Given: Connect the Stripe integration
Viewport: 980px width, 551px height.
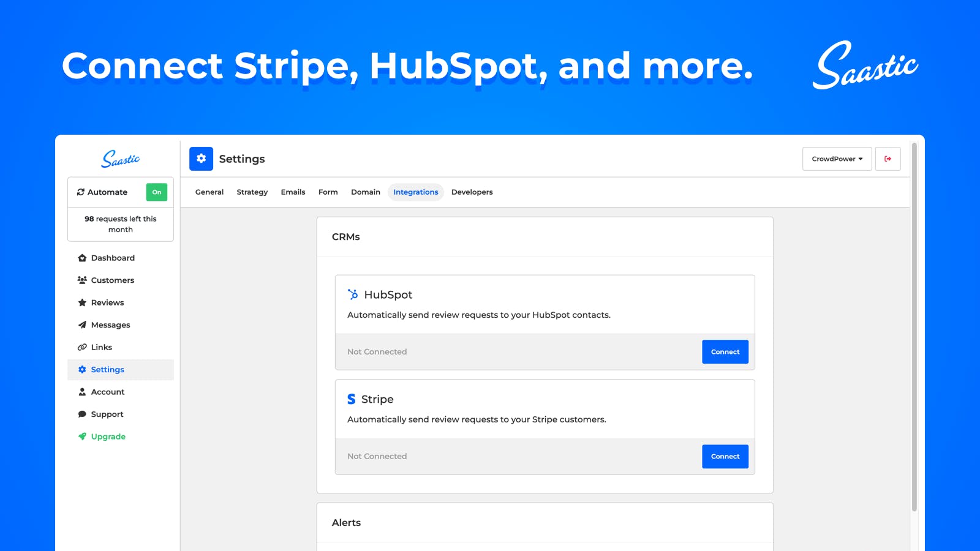Looking at the screenshot, I should (x=725, y=457).
